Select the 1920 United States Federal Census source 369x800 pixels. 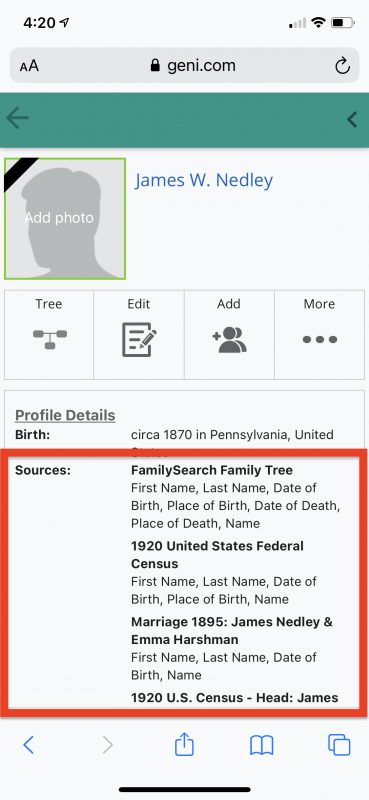tap(217, 555)
